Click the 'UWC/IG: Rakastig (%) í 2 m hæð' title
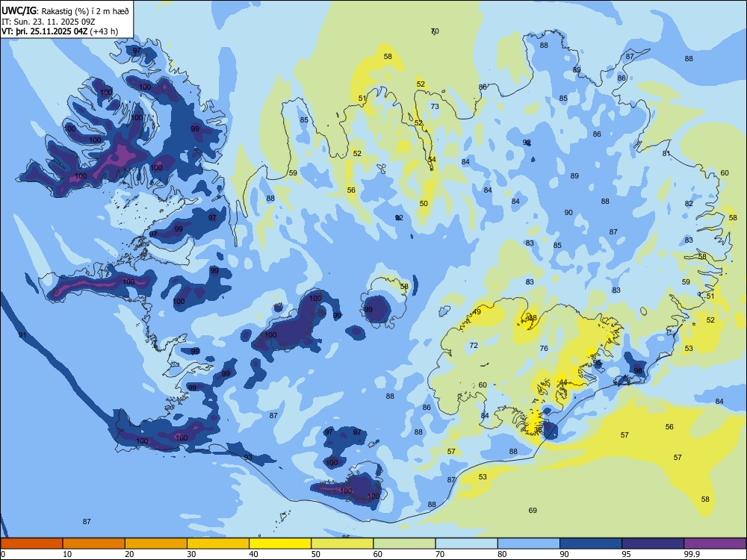This screenshot has height=560, width=747. point(65,11)
